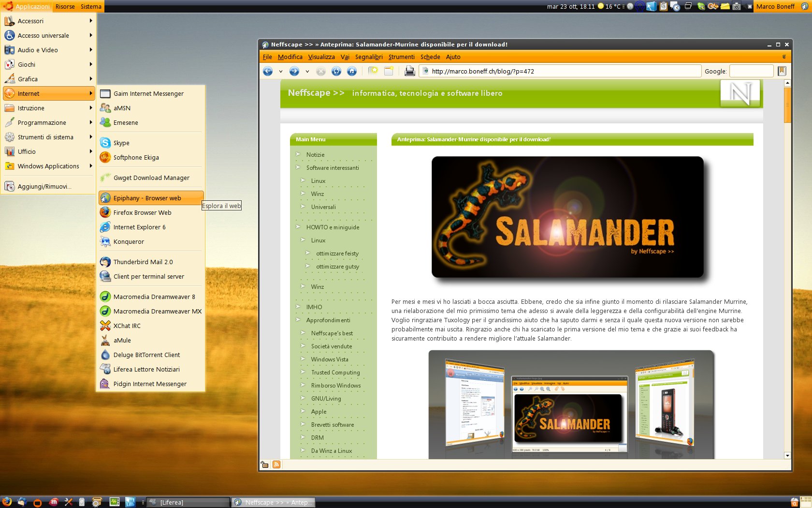Open the Software interessanti link
The image size is (812, 508).
point(333,168)
